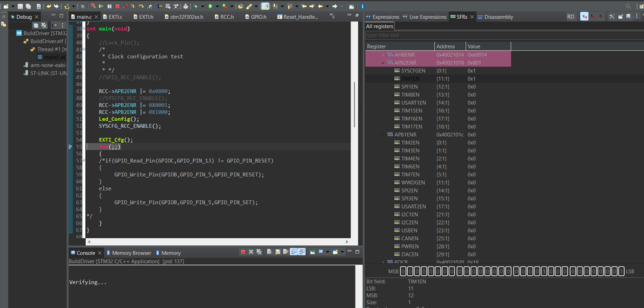Open the GPIO.h editor tab

[x=258, y=17]
